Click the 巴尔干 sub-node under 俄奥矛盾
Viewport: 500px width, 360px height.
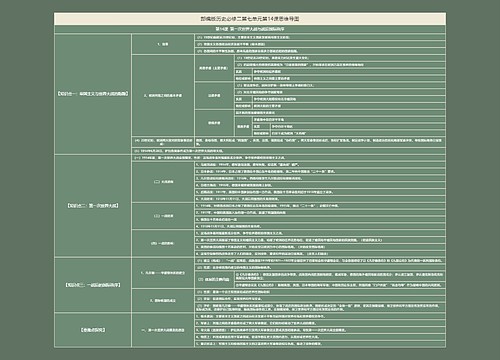pos(243,126)
